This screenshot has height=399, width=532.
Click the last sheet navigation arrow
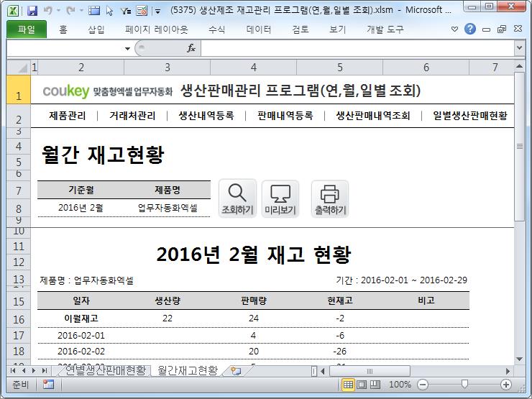click(x=45, y=370)
